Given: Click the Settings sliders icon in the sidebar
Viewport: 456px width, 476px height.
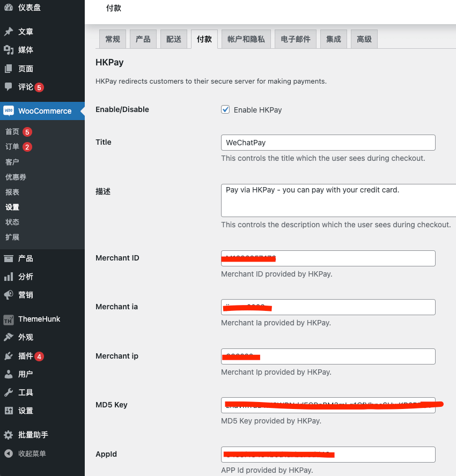Looking at the screenshot, I should pyautogui.click(x=9, y=411).
